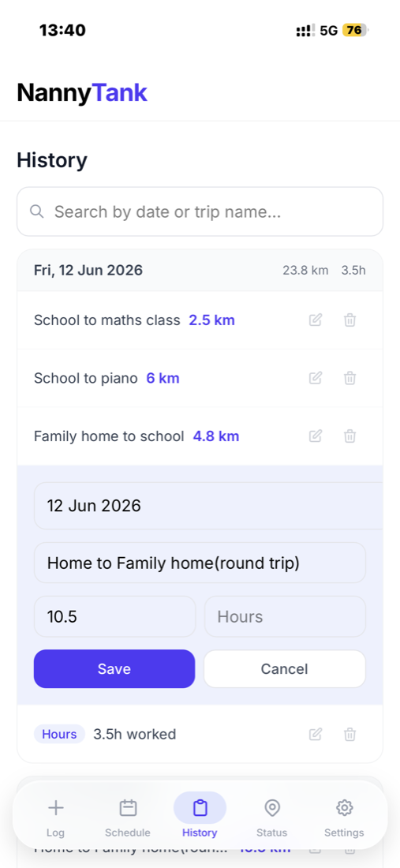400x868 pixels.
Task: Click the trip name field with Home to Family home
Action: pyautogui.click(x=200, y=563)
